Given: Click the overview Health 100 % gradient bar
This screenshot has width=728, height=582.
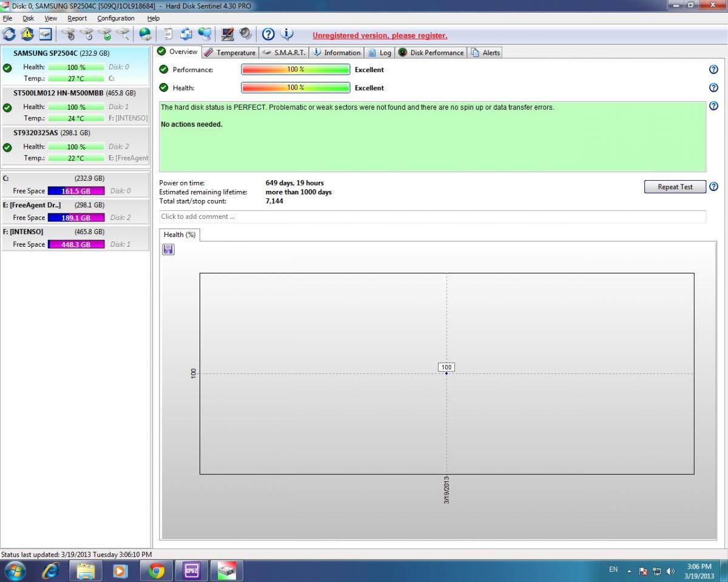Looking at the screenshot, I should (x=295, y=88).
